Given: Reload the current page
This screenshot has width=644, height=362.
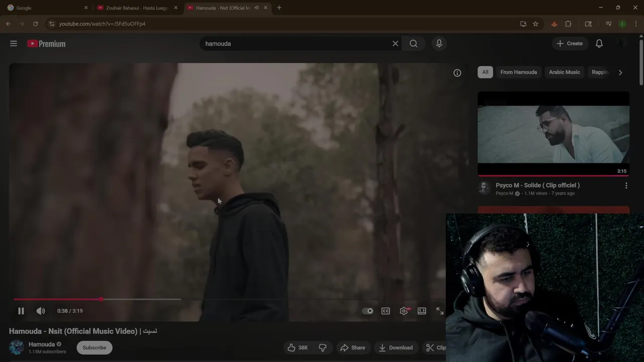Looking at the screenshot, I should coord(35,24).
